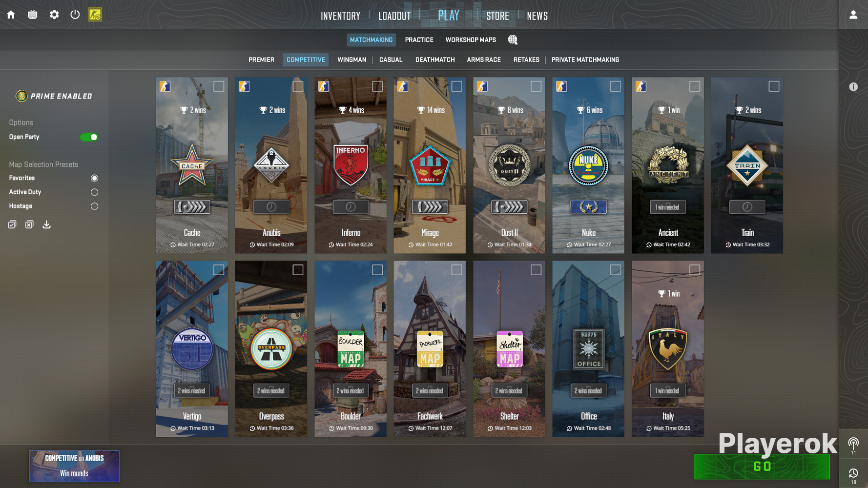Select the Active Duty preset radio button
Image resolution: width=868 pixels, height=488 pixels.
[94, 192]
